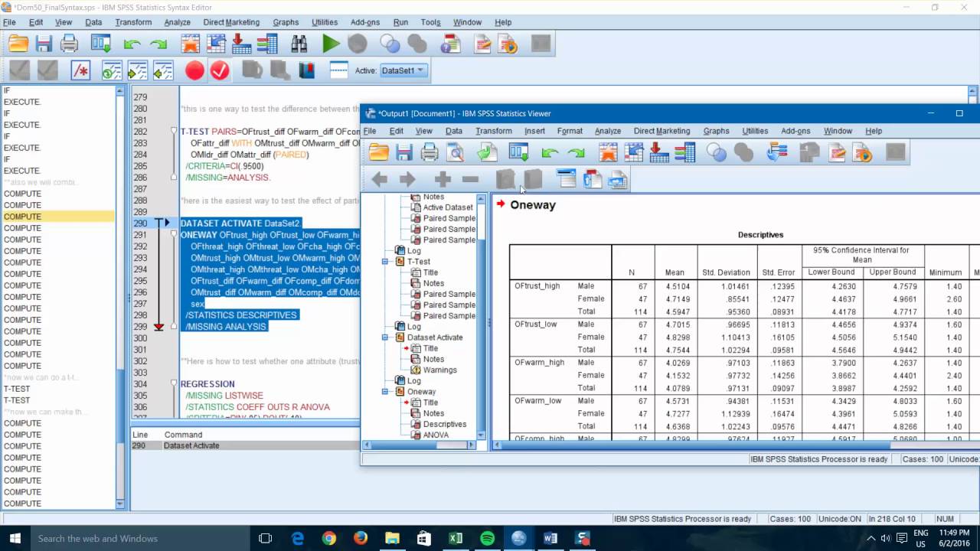The image size is (980, 551).
Task: Expand outline with plus icon in Viewer
Action: (443, 180)
